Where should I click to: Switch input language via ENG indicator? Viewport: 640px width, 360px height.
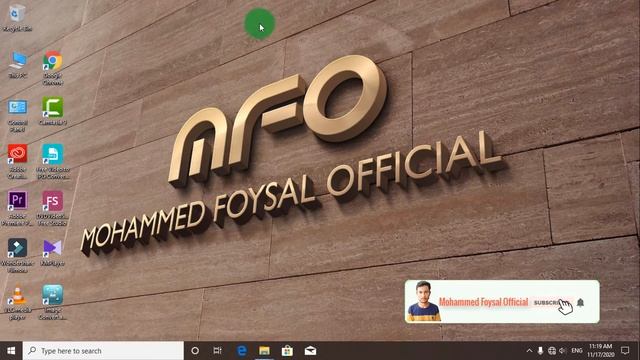tap(577, 351)
